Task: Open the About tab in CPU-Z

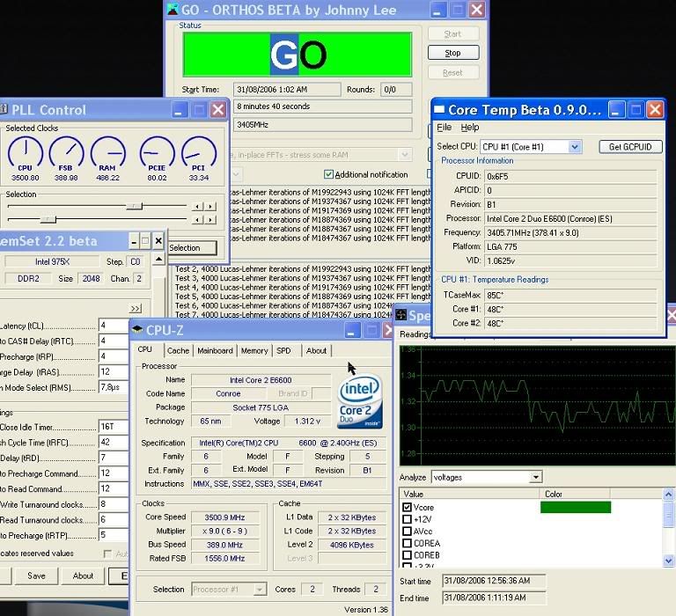Action: 317,351
